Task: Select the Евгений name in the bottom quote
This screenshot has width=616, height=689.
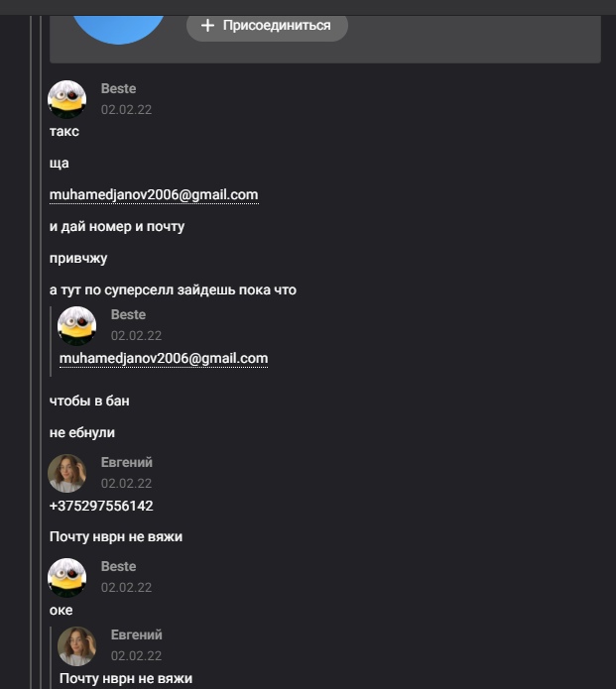Action: (x=137, y=635)
